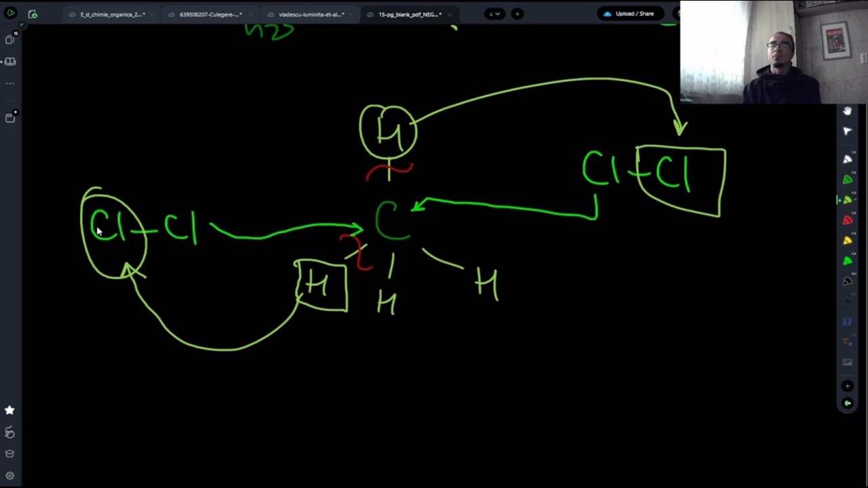Screen dimensions: 868x488
Task: Click the Upload / Share button
Action: (629, 14)
